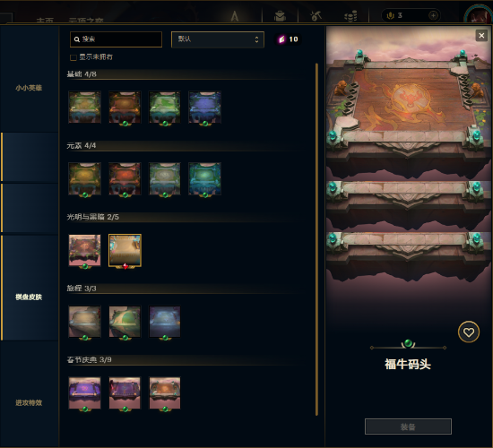The image size is (493, 448).
Task: Click the skin list vertical scrollbar
Action: [x=316, y=239]
